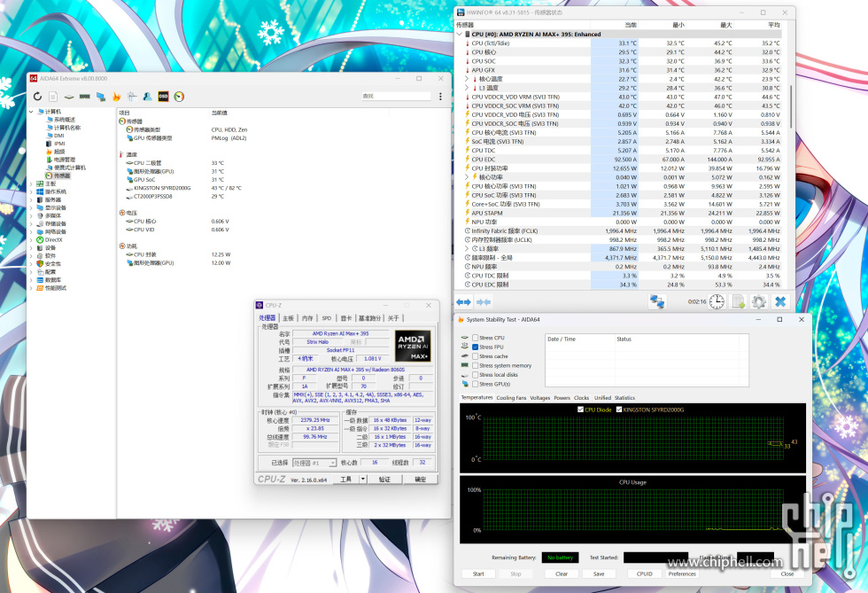The image size is (868, 593).
Task: Toggle the CPU Diode graph checkbox
Action: 580,410
